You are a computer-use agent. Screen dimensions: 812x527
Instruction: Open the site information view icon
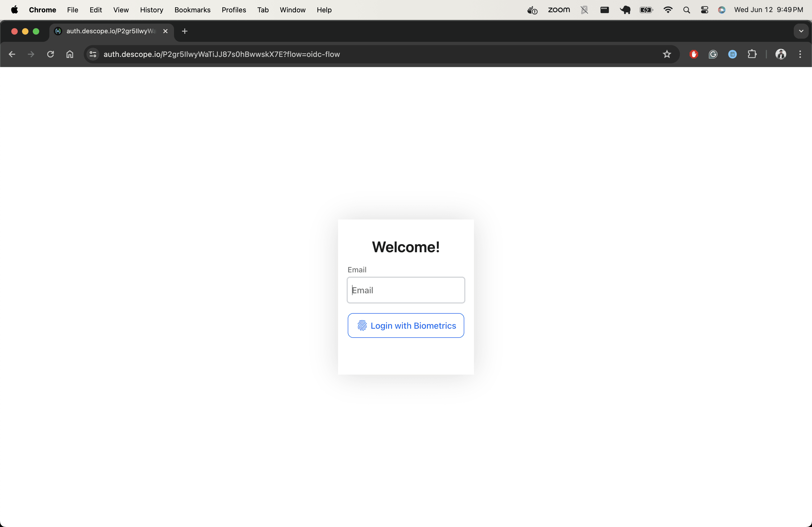click(x=92, y=54)
